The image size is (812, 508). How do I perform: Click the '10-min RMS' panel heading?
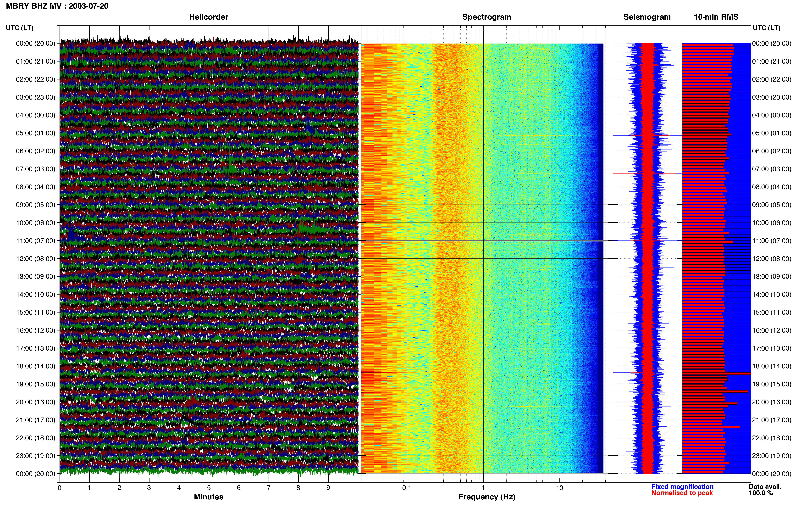coord(716,17)
